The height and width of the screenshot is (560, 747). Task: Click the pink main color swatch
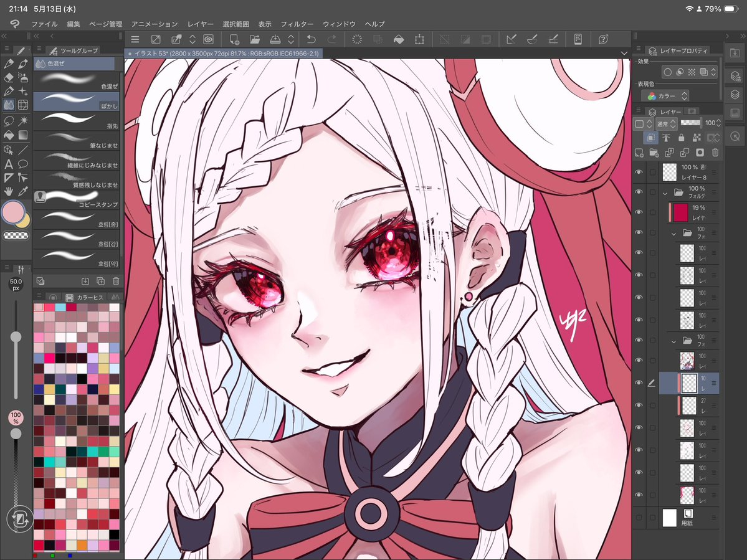13,212
